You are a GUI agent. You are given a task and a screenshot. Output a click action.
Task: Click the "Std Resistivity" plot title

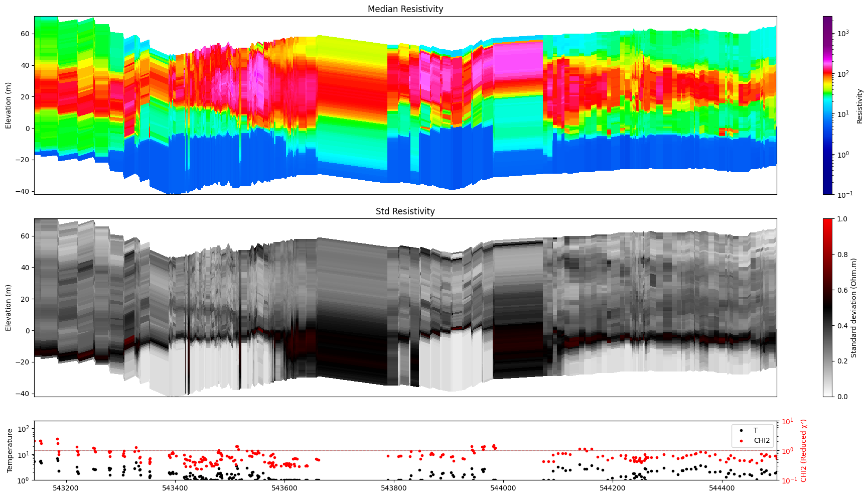405,211
